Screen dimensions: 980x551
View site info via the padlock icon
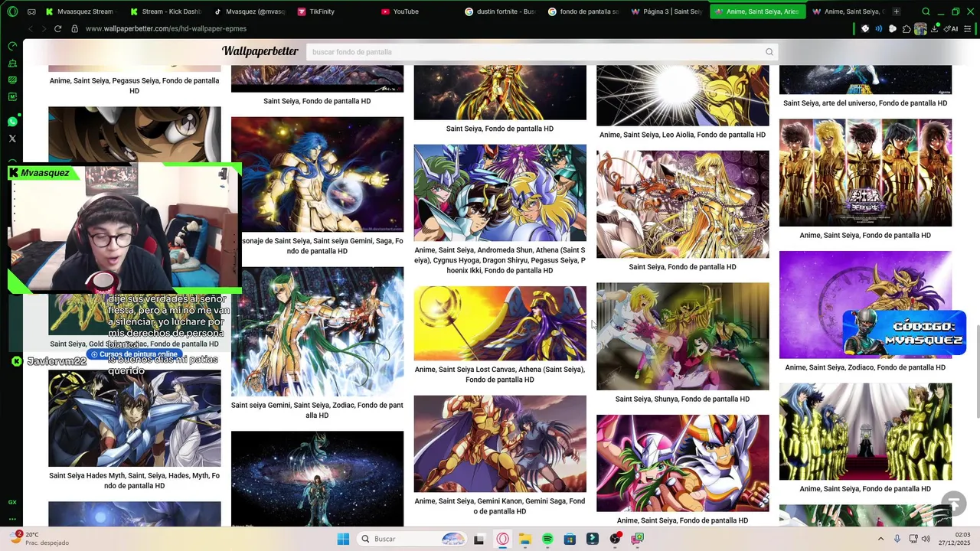(75, 28)
